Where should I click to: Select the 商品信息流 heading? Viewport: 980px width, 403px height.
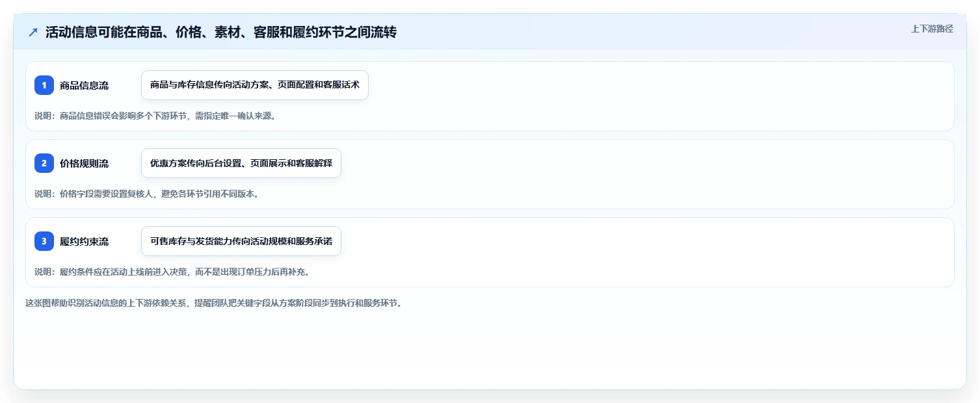click(x=85, y=85)
